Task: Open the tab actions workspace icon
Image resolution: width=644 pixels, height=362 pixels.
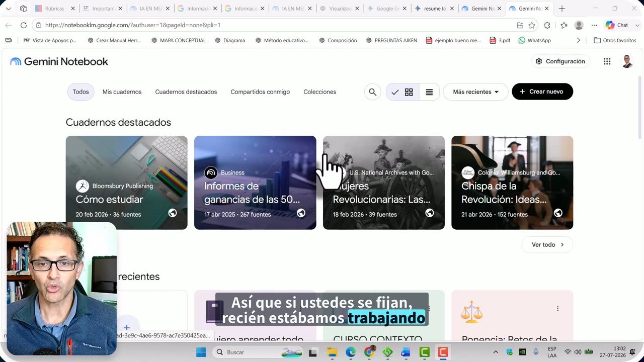Action: [24, 9]
